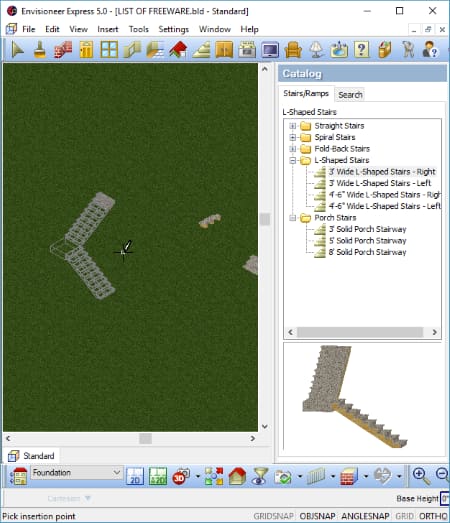450x523 pixels.
Task: Open the Tools menu
Action: tap(139, 29)
